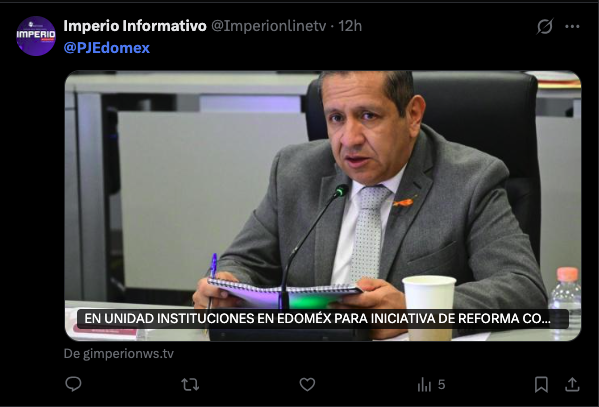Click the paper cup in the card image

[429, 307]
